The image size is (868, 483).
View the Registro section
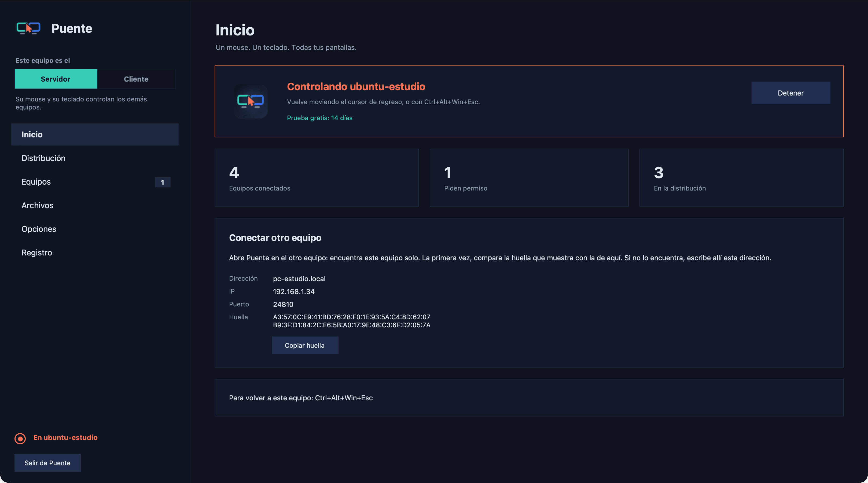tap(95, 253)
